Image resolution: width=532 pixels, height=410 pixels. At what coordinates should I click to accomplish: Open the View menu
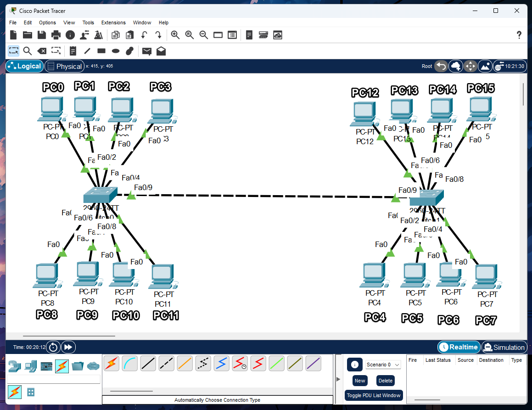[x=69, y=22]
